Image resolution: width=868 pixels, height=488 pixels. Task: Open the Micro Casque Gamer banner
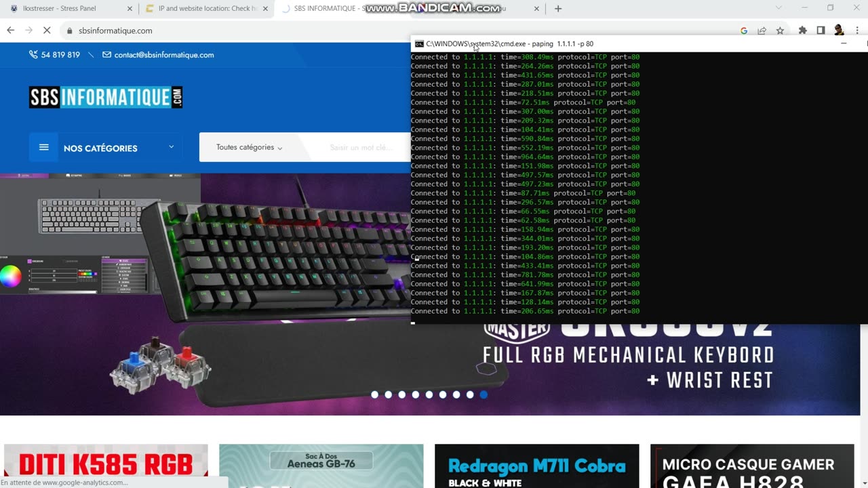click(x=752, y=466)
